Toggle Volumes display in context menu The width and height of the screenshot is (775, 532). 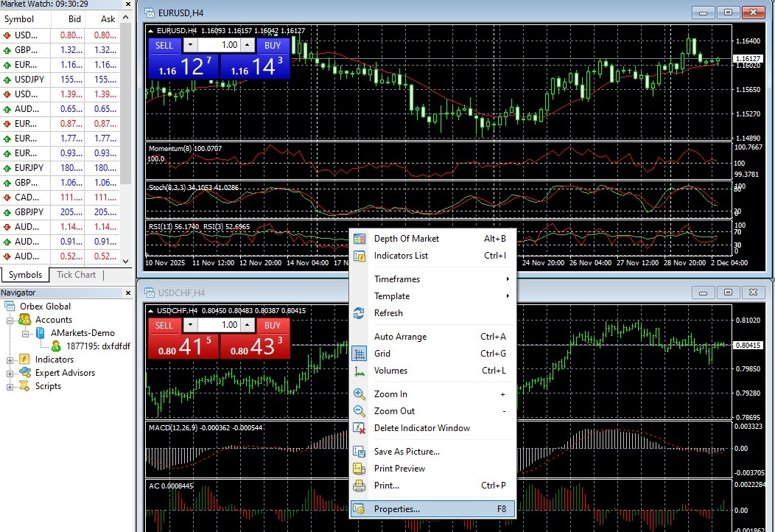[x=390, y=371]
